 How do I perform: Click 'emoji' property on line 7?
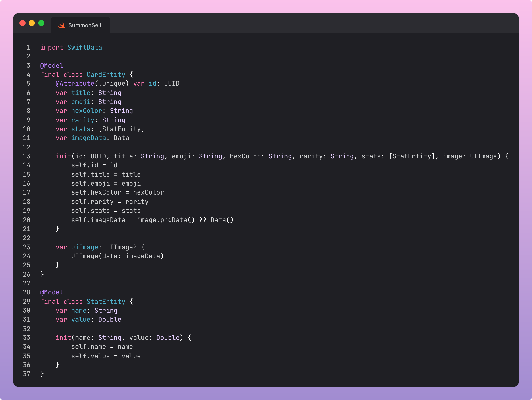tap(81, 102)
